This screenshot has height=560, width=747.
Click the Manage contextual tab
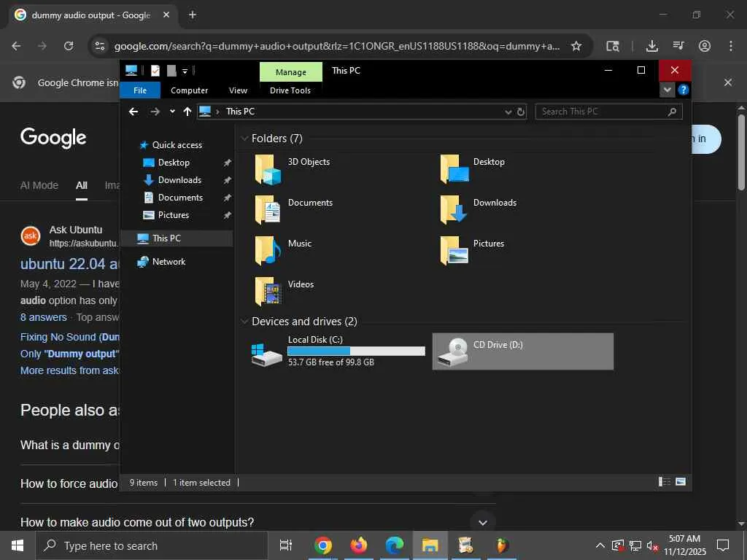coord(291,72)
